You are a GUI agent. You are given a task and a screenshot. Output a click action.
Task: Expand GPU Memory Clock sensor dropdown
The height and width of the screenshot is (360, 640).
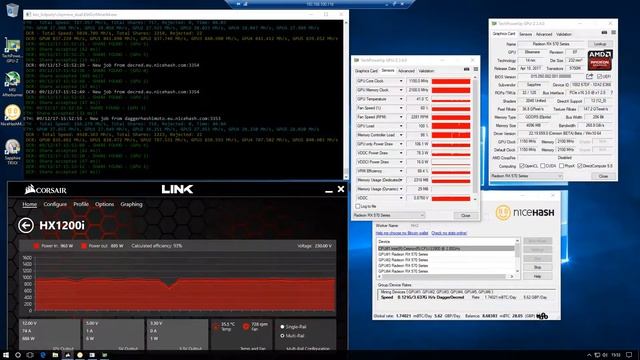click(x=401, y=90)
